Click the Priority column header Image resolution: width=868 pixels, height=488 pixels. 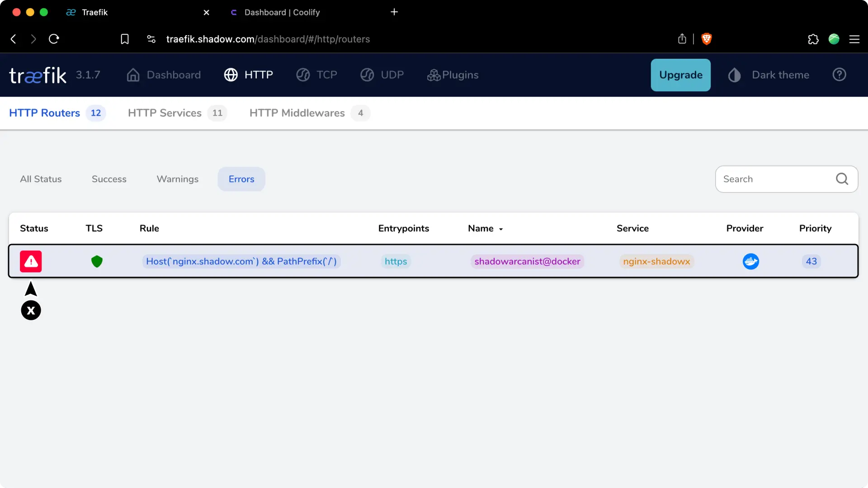[x=815, y=228]
